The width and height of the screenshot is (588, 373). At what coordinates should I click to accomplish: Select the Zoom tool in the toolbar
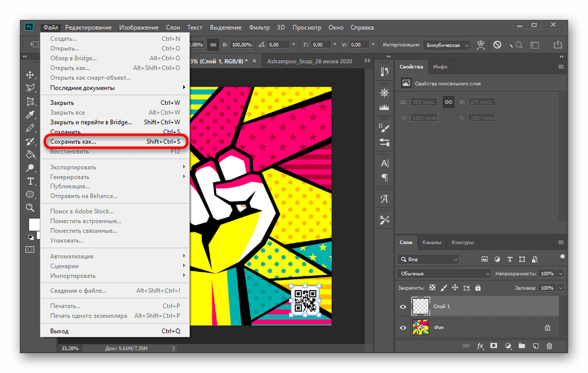pos(30,208)
